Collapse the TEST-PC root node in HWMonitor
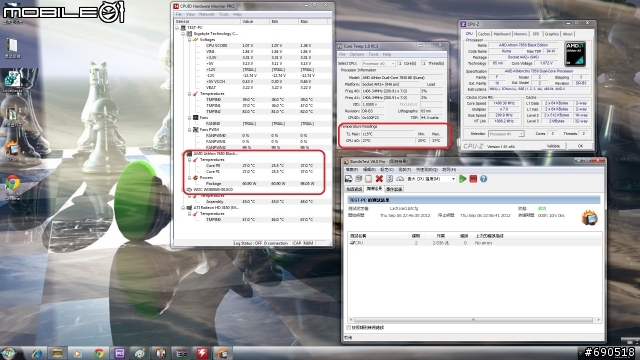This screenshot has width=640, height=360. coord(177,27)
